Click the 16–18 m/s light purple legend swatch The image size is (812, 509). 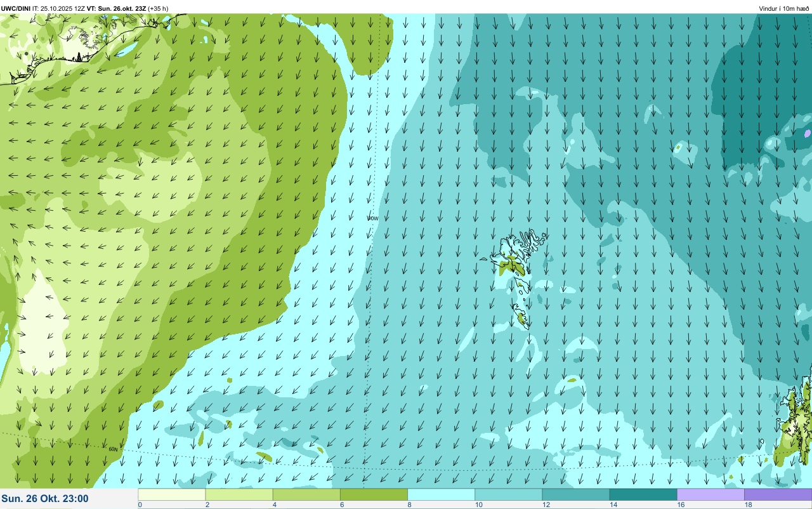pyautogui.click(x=710, y=494)
